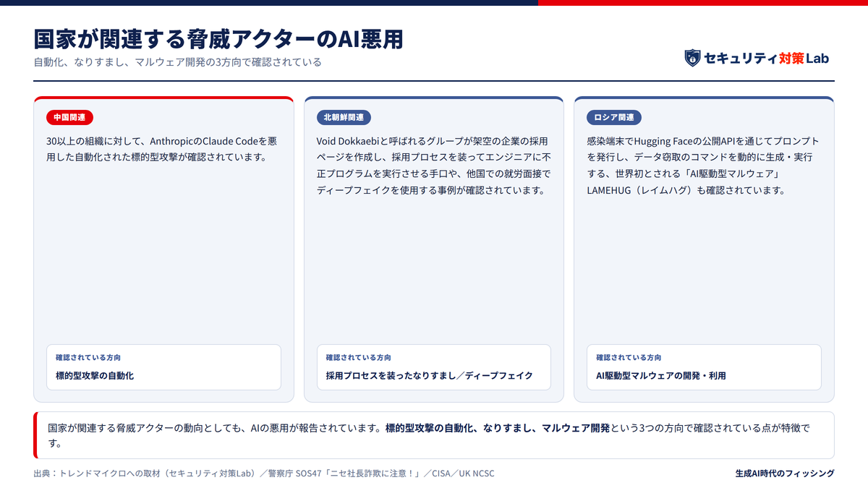868x488 pixels.
Task: Click the 生成AI時代のフィッシング footer text
Action: point(785,474)
